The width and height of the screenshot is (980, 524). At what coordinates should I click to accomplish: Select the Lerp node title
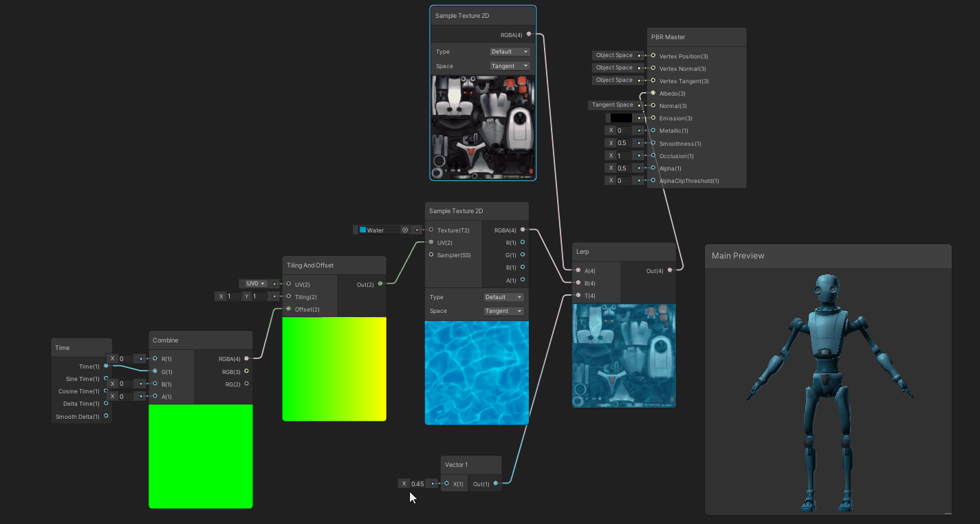point(582,252)
